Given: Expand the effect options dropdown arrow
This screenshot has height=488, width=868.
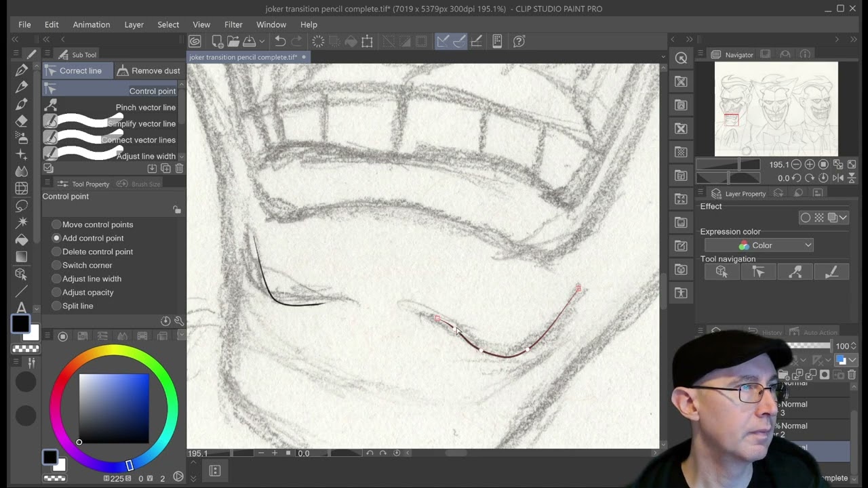Looking at the screenshot, I should tap(843, 218).
